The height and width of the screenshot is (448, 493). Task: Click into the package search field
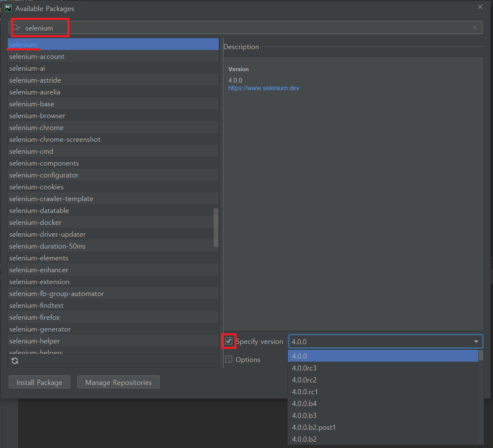(x=245, y=28)
